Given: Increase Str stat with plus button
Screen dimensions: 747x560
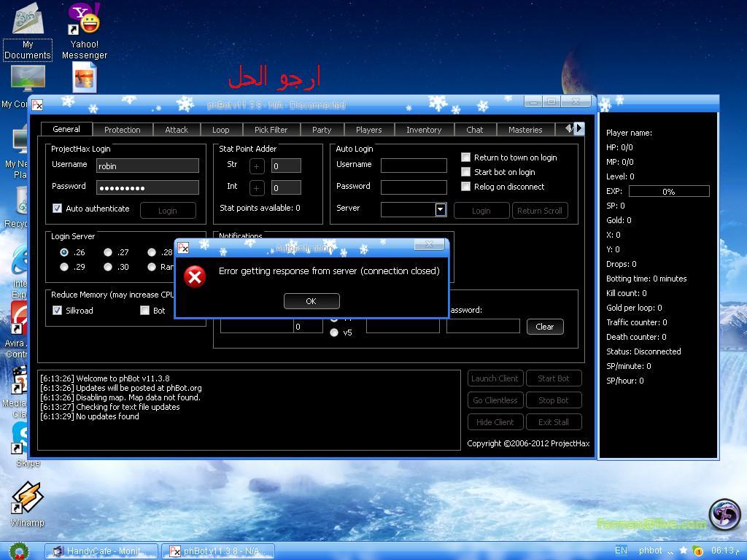Looking at the screenshot, I should (x=256, y=166).
